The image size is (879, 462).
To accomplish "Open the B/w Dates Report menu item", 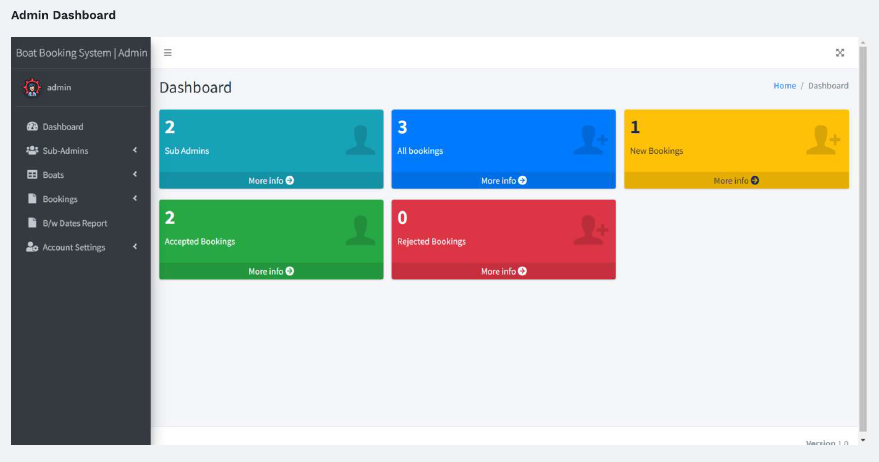I will 81,223.
